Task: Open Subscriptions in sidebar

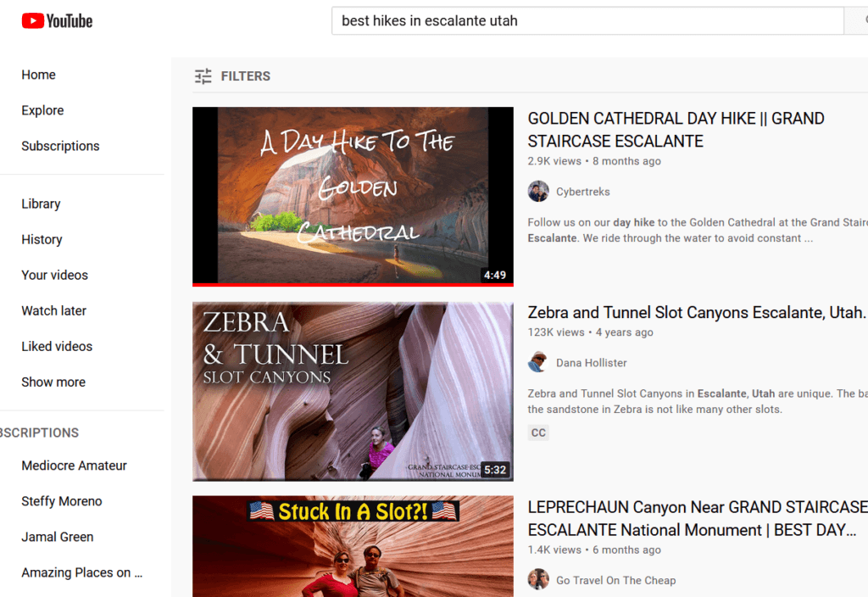Action: click(60, 146)
